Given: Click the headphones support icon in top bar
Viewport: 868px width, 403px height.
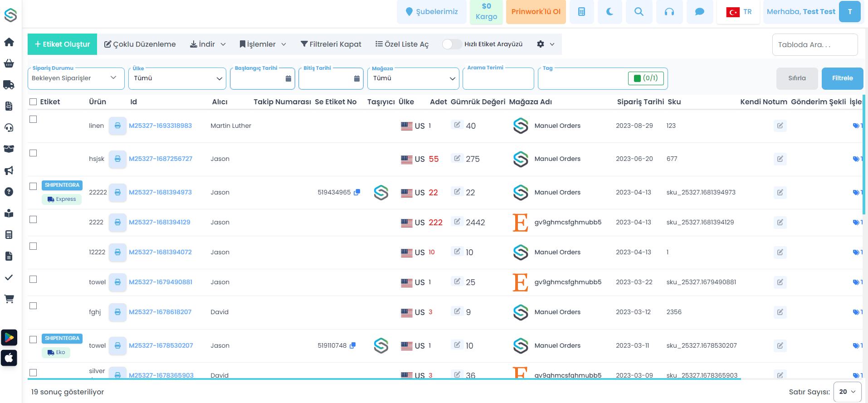Looking at the screenshot, I should pyautogui.click(x=669, y=12).
